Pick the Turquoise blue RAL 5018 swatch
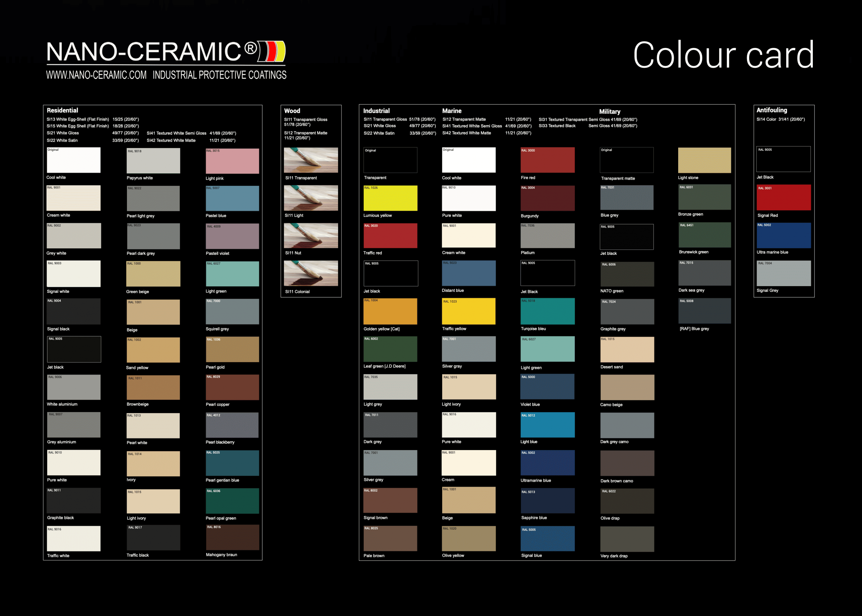Image resolution: width=862 pixels, height=616 pixels. pyautogui.click(x=548, y=311)
